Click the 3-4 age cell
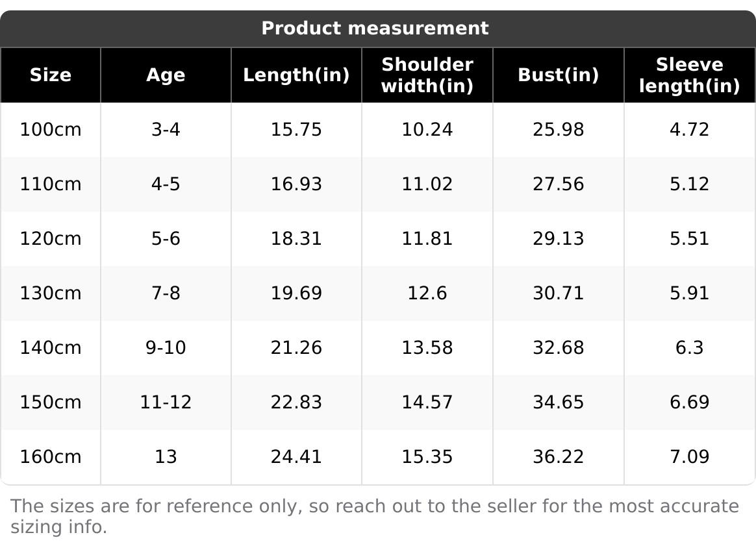Viewport: 756px width, 548px height. 166,130
